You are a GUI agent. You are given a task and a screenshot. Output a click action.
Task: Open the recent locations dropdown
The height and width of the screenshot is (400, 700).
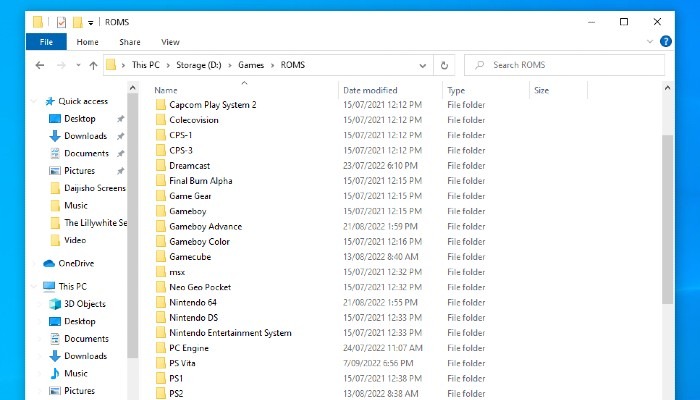pyautogui.click(x=78, y=65)
